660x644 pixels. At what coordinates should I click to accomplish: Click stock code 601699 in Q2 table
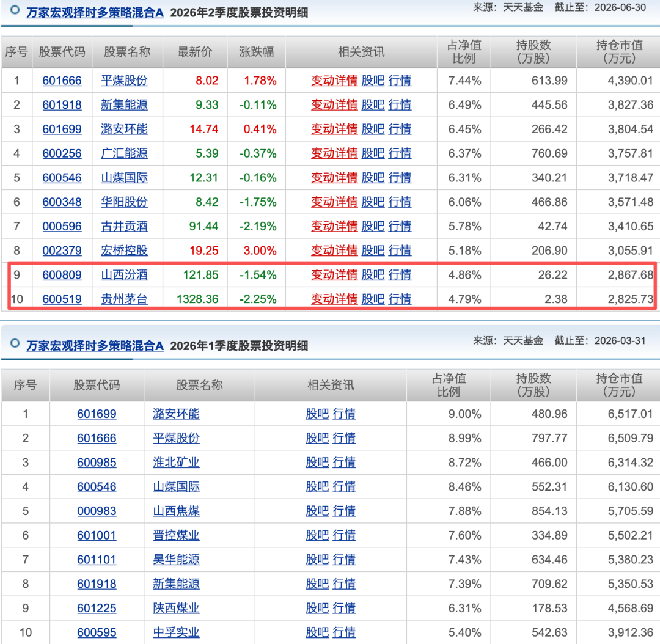pos(62,129)
